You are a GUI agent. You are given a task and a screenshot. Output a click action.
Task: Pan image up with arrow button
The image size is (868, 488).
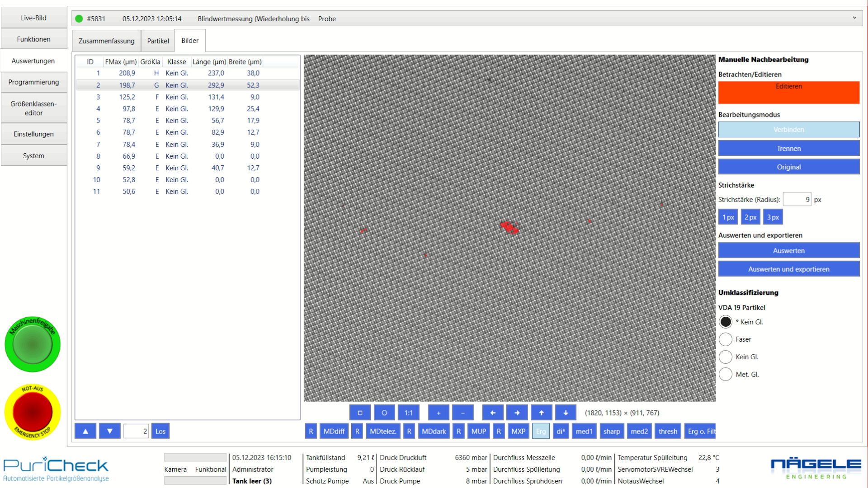point(541,413)
